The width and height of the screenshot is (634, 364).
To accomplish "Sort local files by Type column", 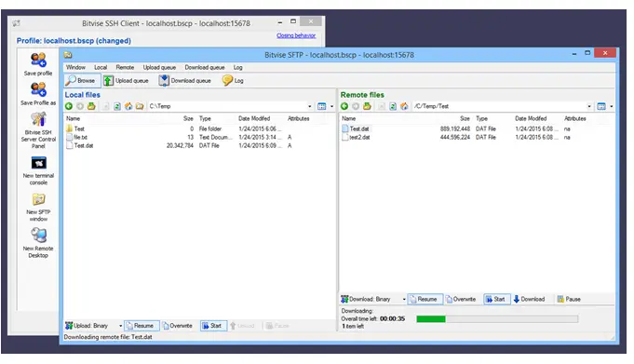I will coord(205,118).
